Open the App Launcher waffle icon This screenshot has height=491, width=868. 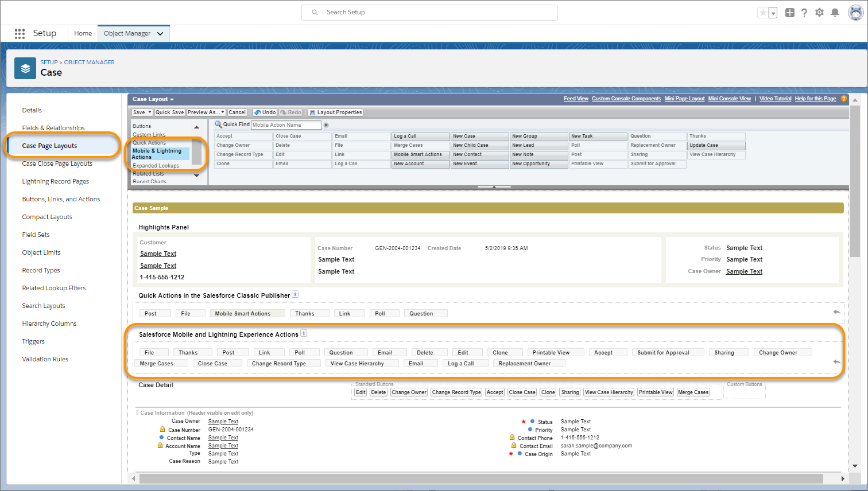click(x=19, y=33)
